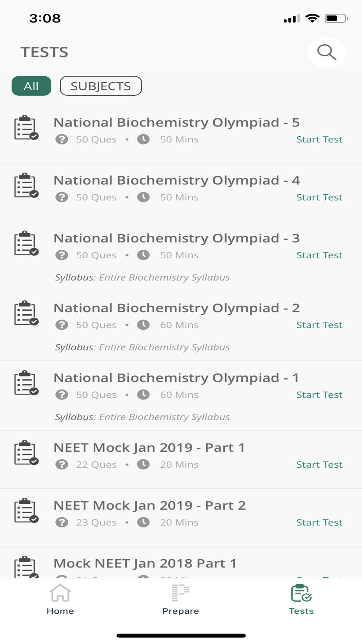Tap the Tests clipboard icon in bottom bar
The height and width of the screenshot is (644, 362).
301,593
